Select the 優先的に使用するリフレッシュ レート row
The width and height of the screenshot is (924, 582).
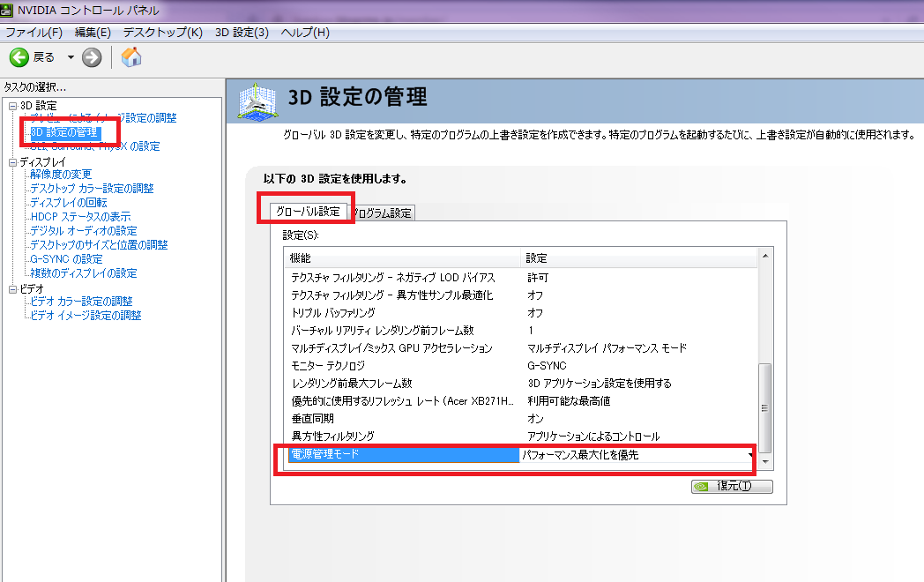pos(522,401)
